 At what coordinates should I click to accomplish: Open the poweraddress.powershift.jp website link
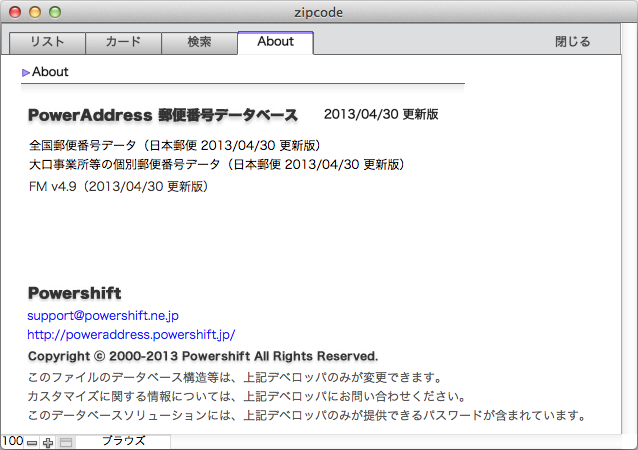tap(131, 335)
